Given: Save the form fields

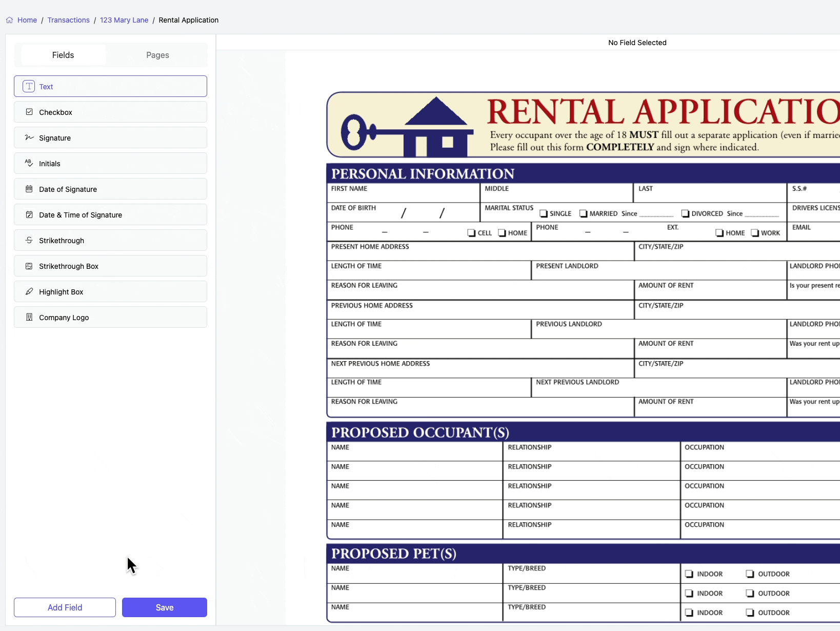Looking at the screenshot, I should (x=165, y=607).
